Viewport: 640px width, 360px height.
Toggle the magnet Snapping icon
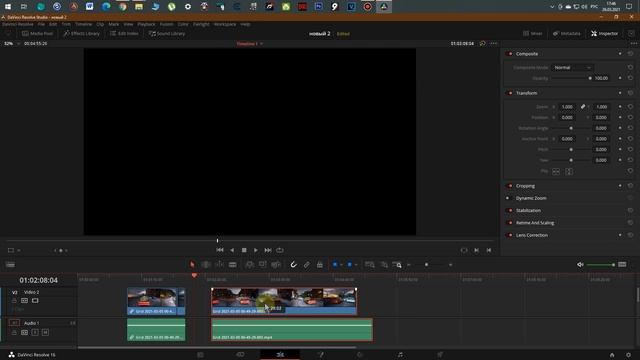point(293,265)
